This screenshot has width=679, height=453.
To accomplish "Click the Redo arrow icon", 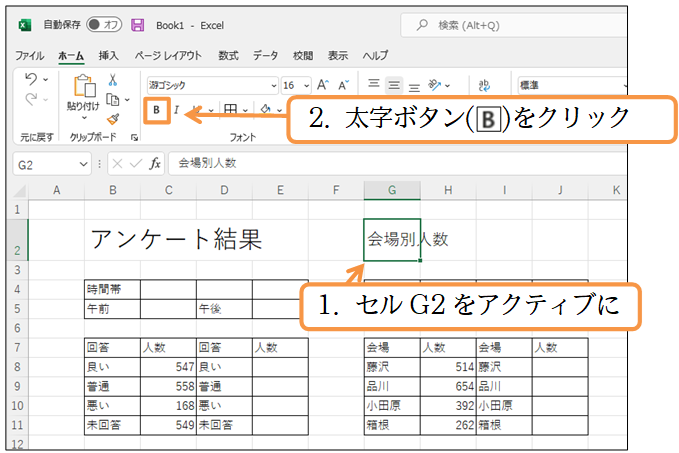I will point(31,99).
